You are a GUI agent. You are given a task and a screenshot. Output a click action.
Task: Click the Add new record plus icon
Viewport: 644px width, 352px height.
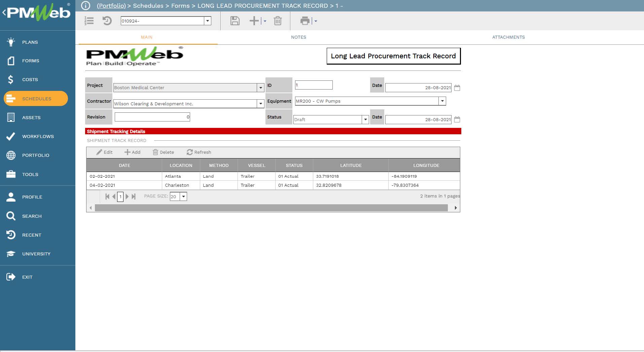pyautogui.click(x=254, y=21)
